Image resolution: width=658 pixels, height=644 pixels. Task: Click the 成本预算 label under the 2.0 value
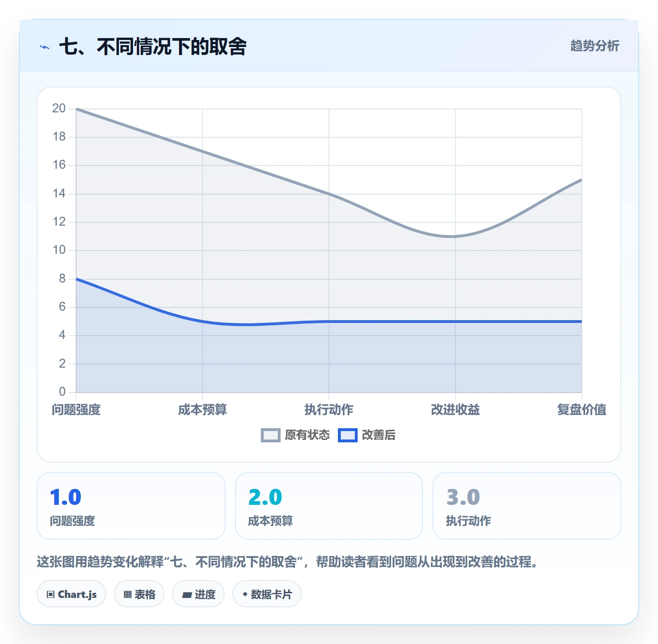click(x=270, y=521)
